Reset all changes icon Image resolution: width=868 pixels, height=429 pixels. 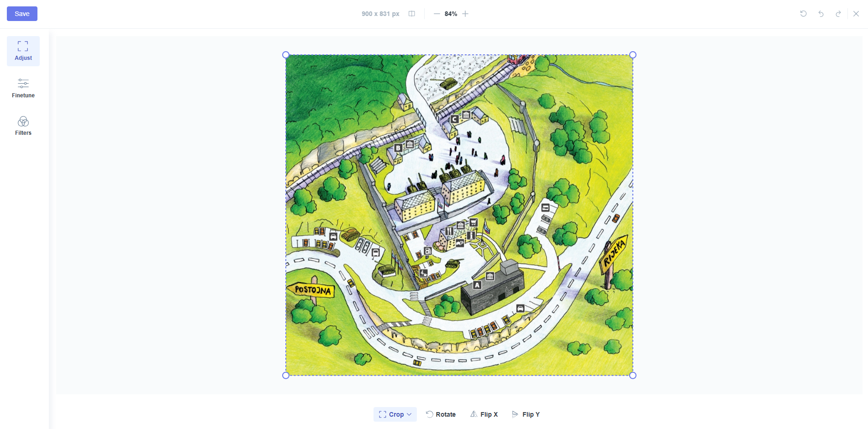[x=804, y=14]
